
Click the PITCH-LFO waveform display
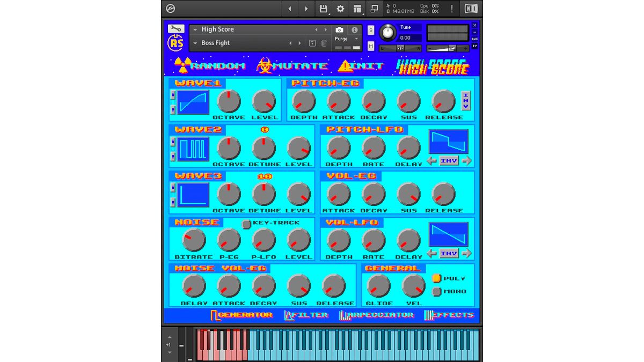tap(449, 142)
